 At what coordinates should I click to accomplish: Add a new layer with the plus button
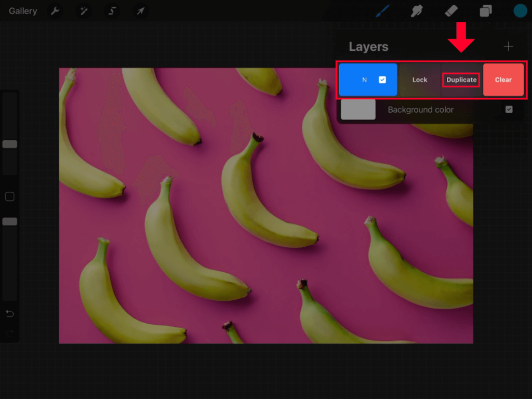(x=508, y=46)
